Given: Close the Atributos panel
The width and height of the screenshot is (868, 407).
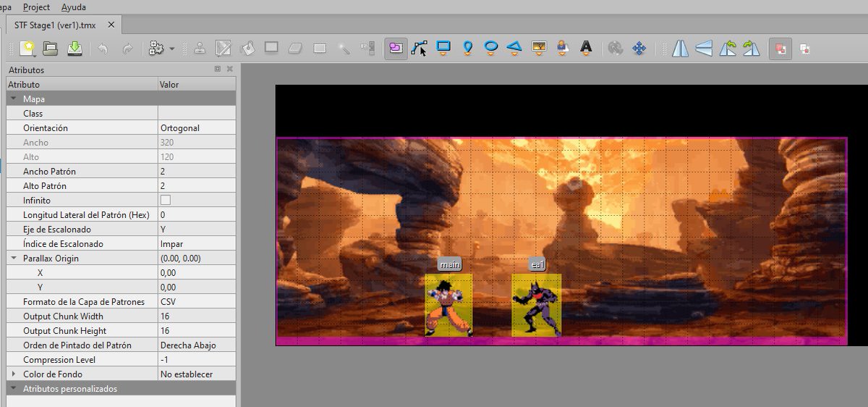Looking at the screenshot, I should (x=229, y=70).
